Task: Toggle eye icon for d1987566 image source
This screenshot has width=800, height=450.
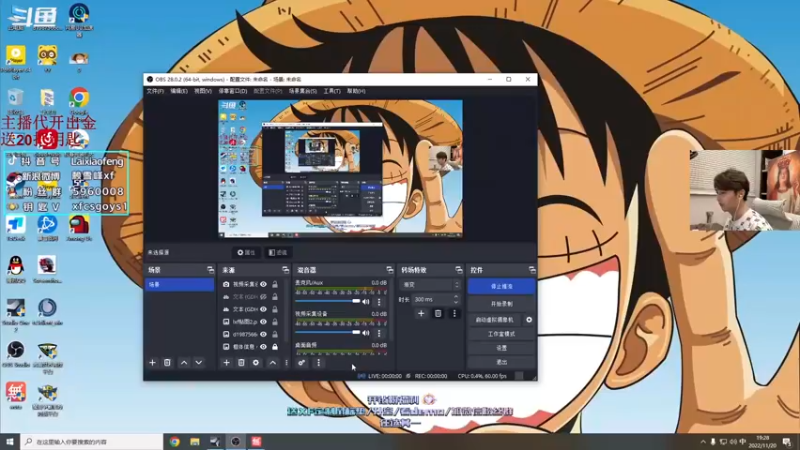Action: [263, 334]
